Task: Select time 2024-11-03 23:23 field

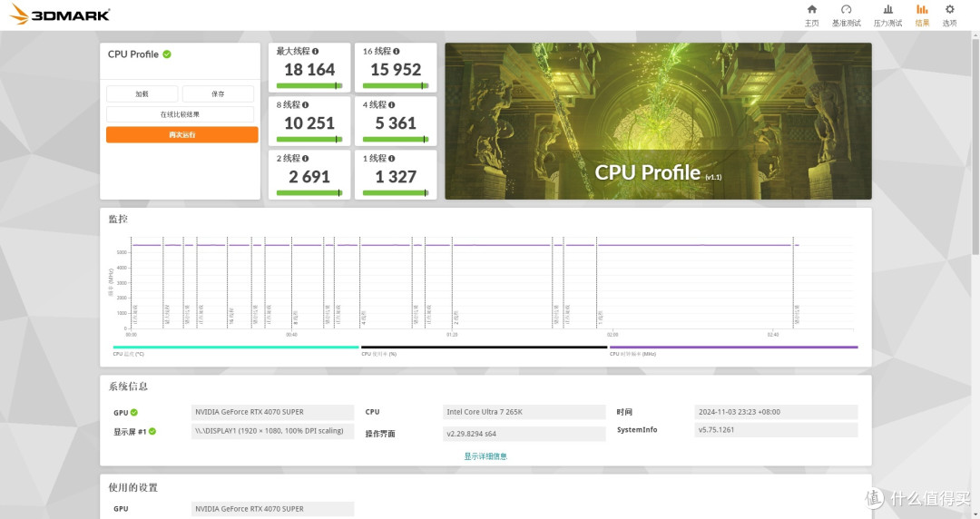Action: pyautogui.click(x=776, y=412)
